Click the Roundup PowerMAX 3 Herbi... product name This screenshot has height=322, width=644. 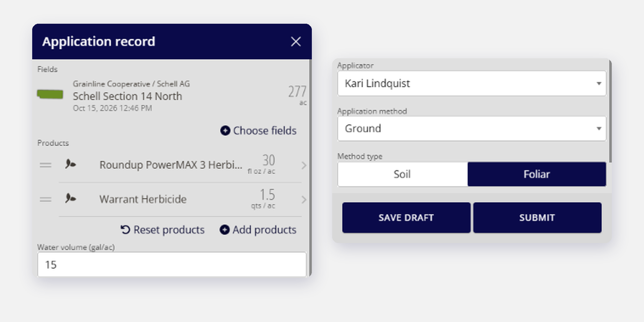[x=171, y=165]
